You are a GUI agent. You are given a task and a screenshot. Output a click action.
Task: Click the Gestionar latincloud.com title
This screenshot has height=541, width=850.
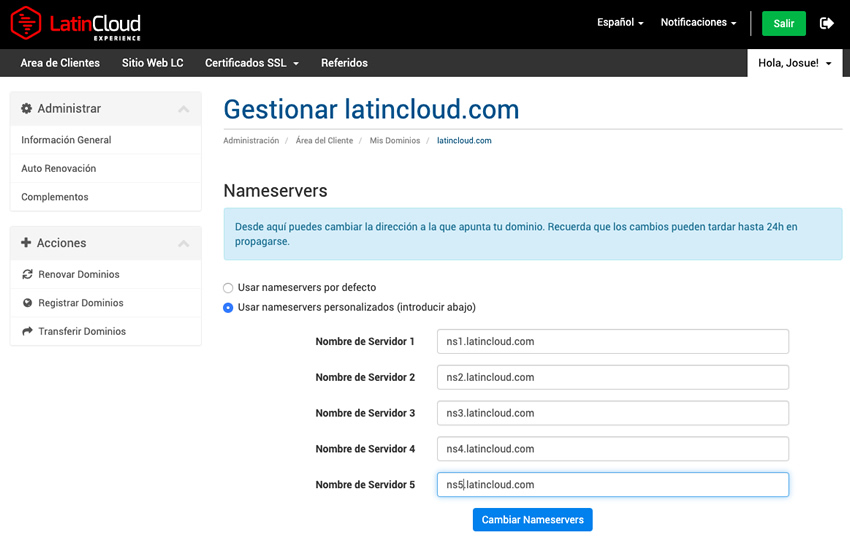point(371,110)
